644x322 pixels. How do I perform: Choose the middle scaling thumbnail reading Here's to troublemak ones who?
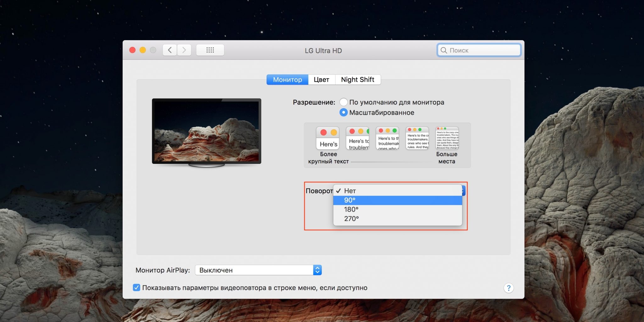tap(387, 138)
